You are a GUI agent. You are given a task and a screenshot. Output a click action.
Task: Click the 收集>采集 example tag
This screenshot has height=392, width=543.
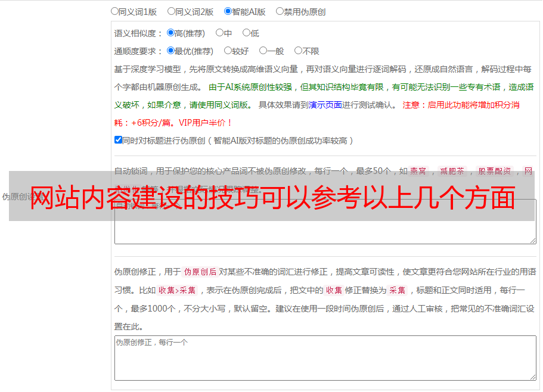(x=177, y=290)
